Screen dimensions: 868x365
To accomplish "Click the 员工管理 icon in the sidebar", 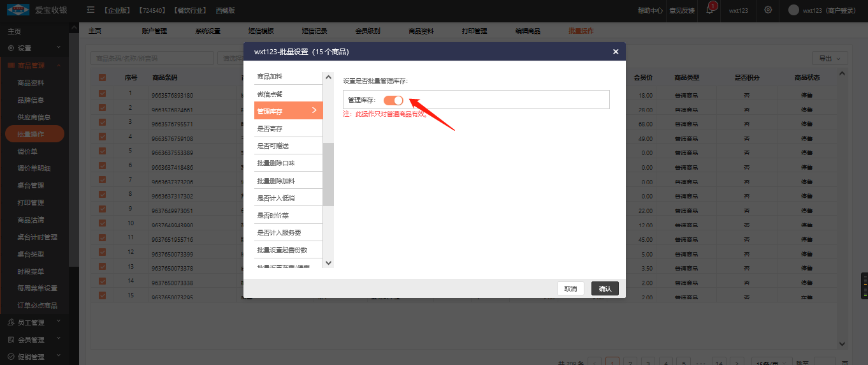I will (11, 323).
